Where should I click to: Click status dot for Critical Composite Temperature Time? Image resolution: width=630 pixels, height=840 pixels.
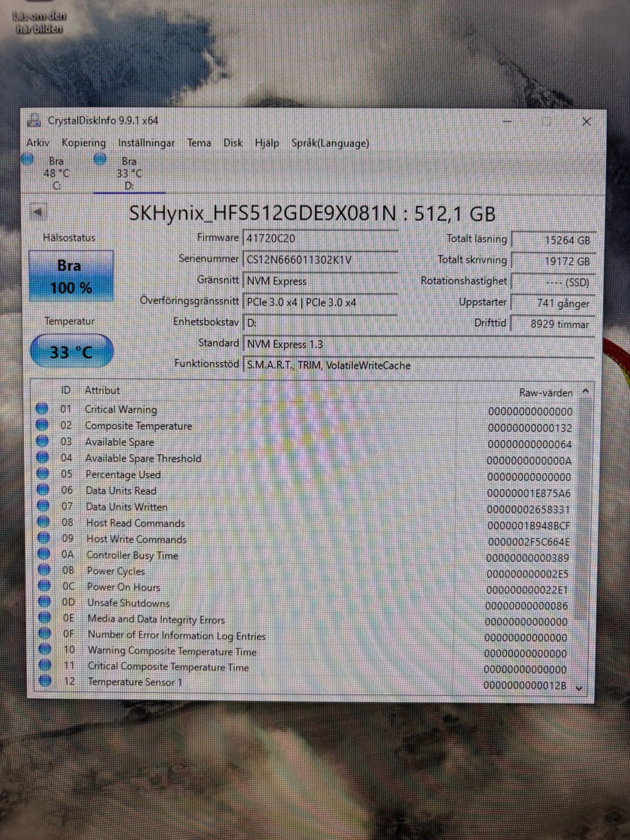coord(45,665)
